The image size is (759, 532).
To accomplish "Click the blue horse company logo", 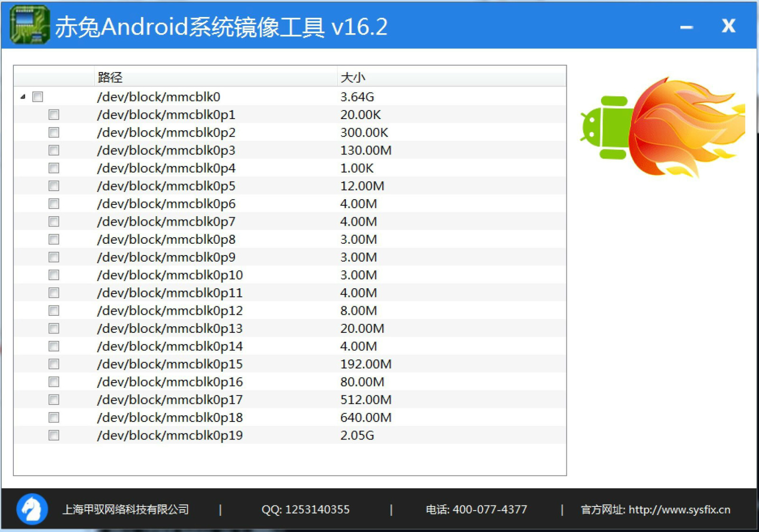I will [x=32, y=509].
